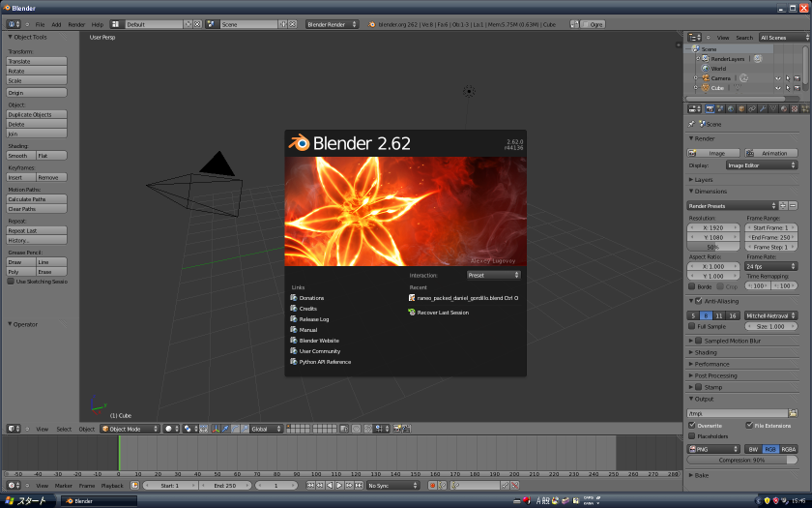This screenshot has width=812, height=508.
Task: Open the PNG file format dropdown
Action: click(x=713, y=449)
